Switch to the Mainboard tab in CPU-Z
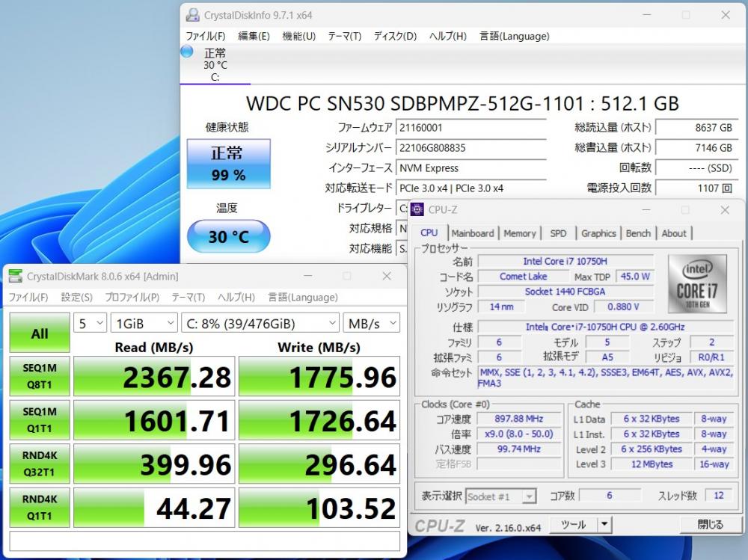The height and width of the screenshot is (560, 748). click(473, 233)
